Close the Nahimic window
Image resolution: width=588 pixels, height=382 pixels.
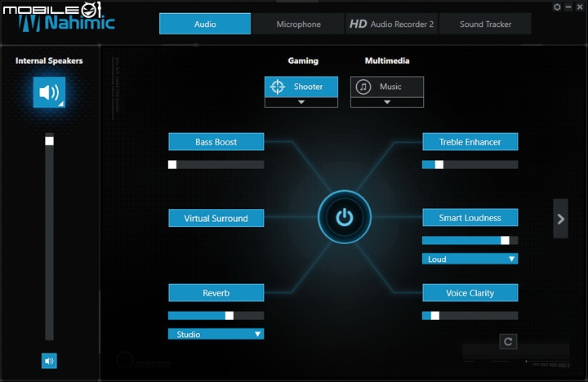point(580,7)
